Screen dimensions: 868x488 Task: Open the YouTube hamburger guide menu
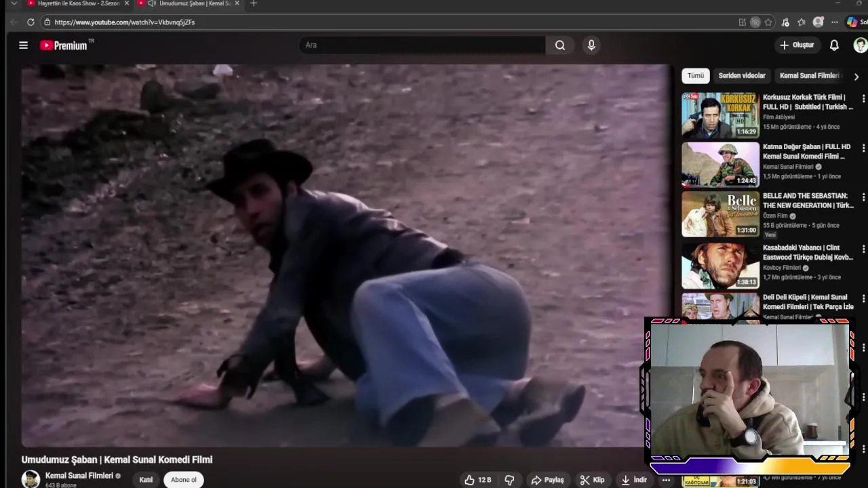click(x=23, y=45)
